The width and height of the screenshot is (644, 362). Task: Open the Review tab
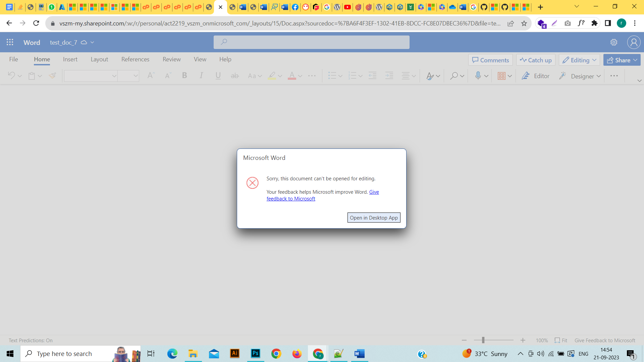pos(171,59)
